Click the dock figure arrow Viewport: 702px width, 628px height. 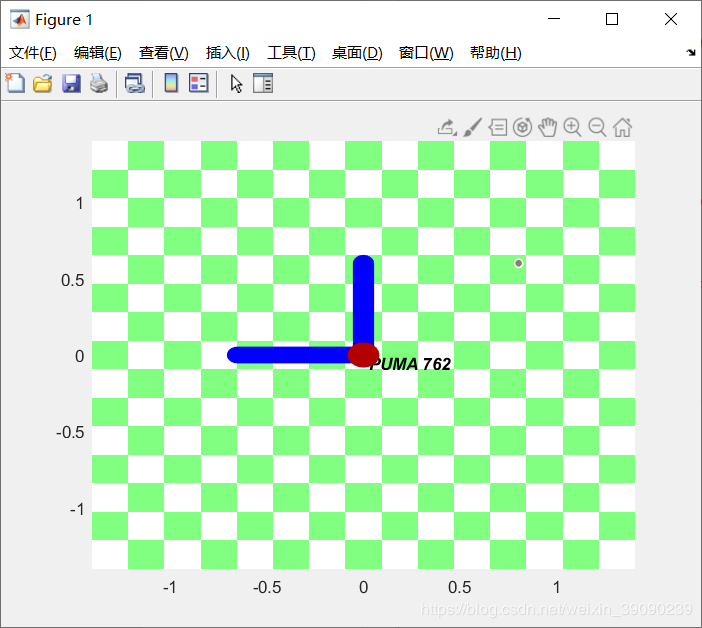coord(691,52)
